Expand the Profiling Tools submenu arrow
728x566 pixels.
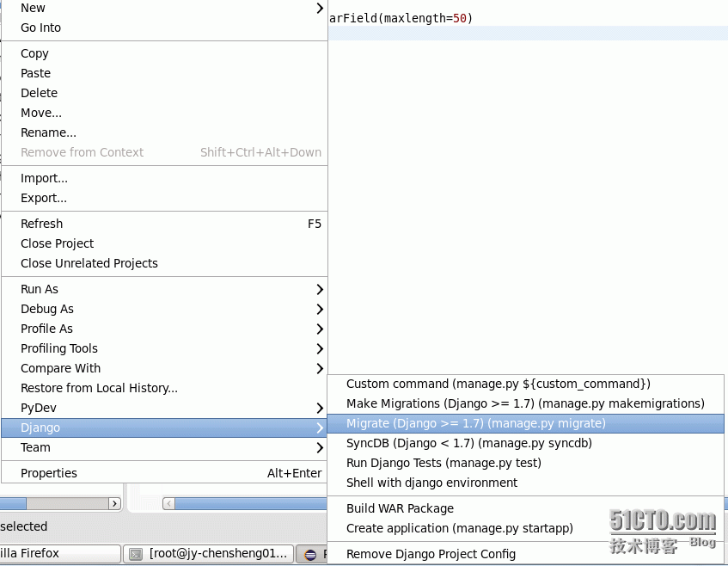(x=320, y=348)
